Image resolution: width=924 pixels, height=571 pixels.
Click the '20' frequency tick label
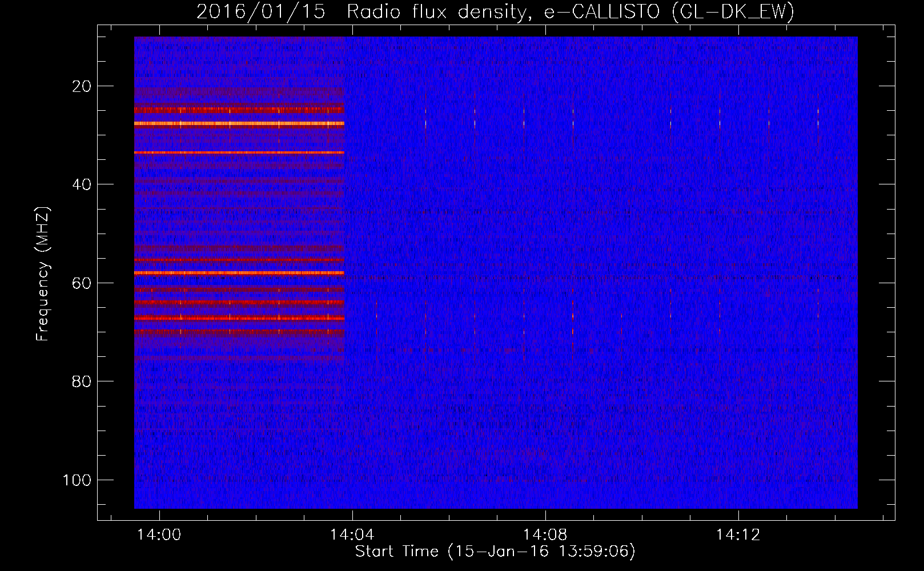82,86
